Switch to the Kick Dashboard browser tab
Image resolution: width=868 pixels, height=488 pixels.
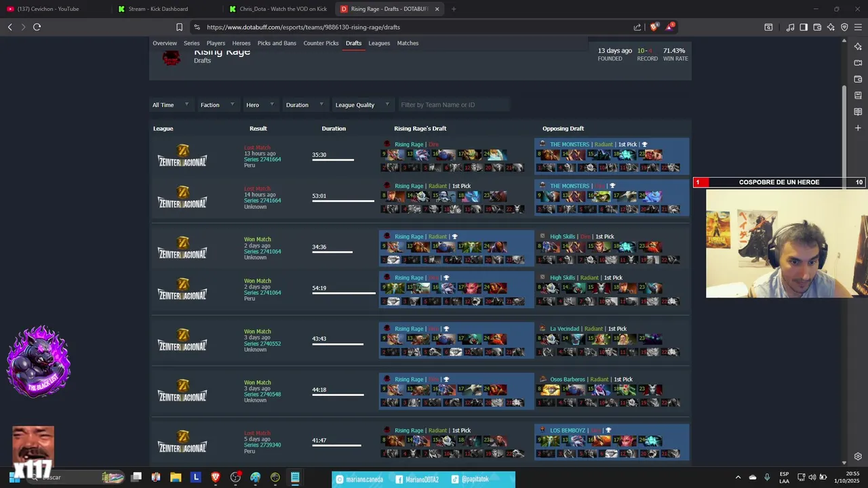pos(165,9)
